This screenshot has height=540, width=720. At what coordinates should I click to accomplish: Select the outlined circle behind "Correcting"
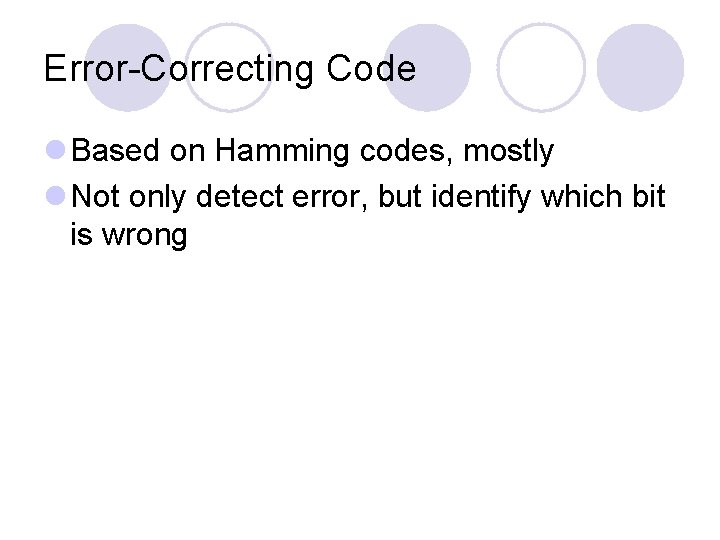229,68
